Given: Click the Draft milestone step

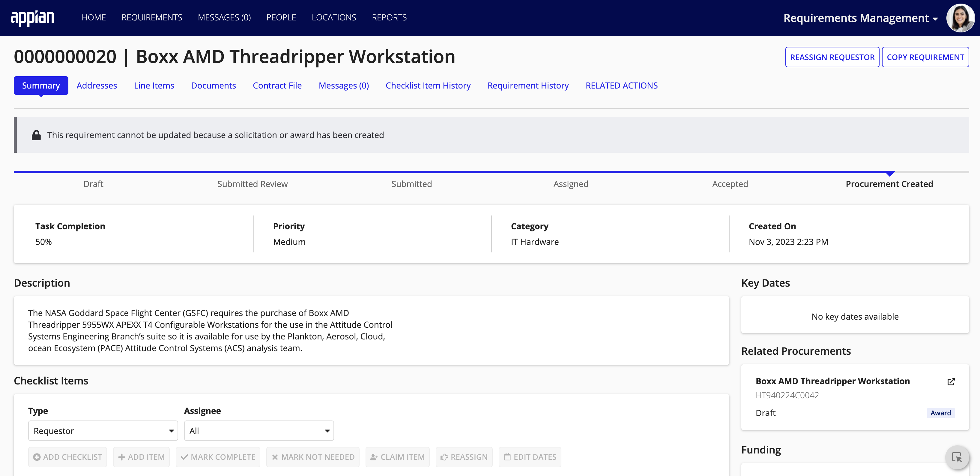Looking at the screenshot, I should click(x=93, y=184).
